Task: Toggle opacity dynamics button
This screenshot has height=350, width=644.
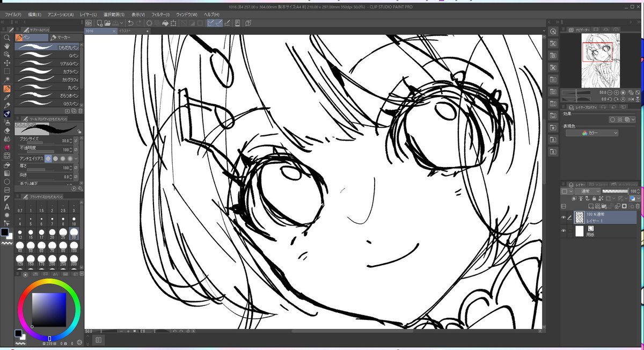Action: click(76, 149)
